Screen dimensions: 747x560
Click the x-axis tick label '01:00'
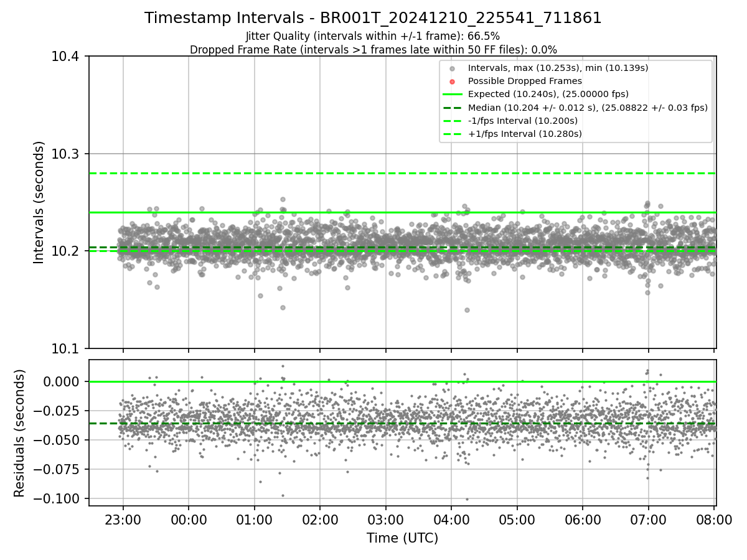[x=254, y=519]
